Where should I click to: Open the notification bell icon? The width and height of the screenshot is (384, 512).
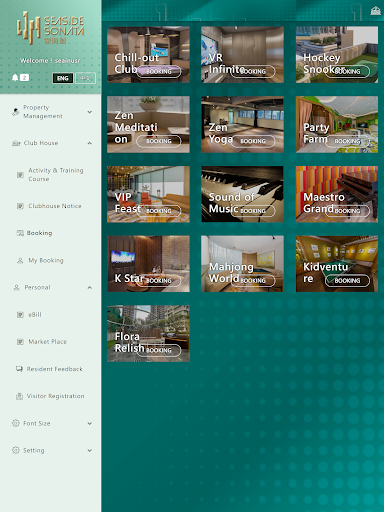coord(15,78)
